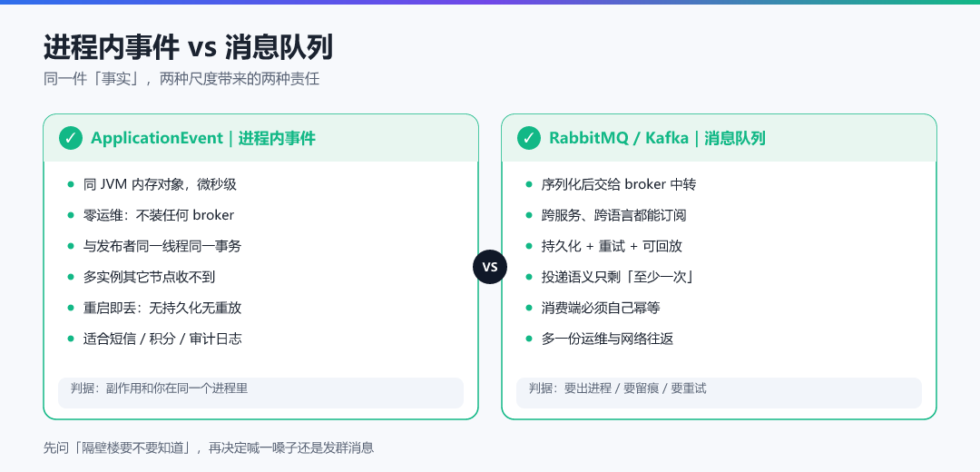The height and width of the screenshot is (472, 980).
Task: Select bullet 序列化后交给 broker 中转
Action: [619, 184]
